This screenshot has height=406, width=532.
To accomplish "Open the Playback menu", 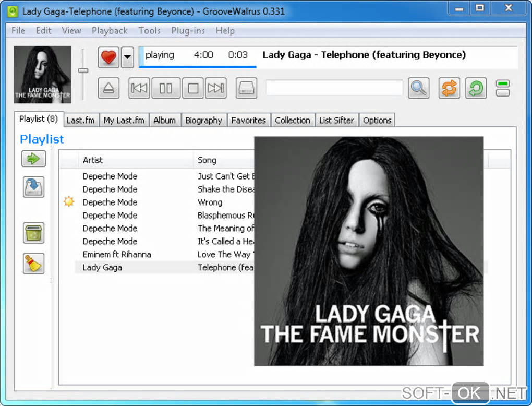I will [110, 31].
